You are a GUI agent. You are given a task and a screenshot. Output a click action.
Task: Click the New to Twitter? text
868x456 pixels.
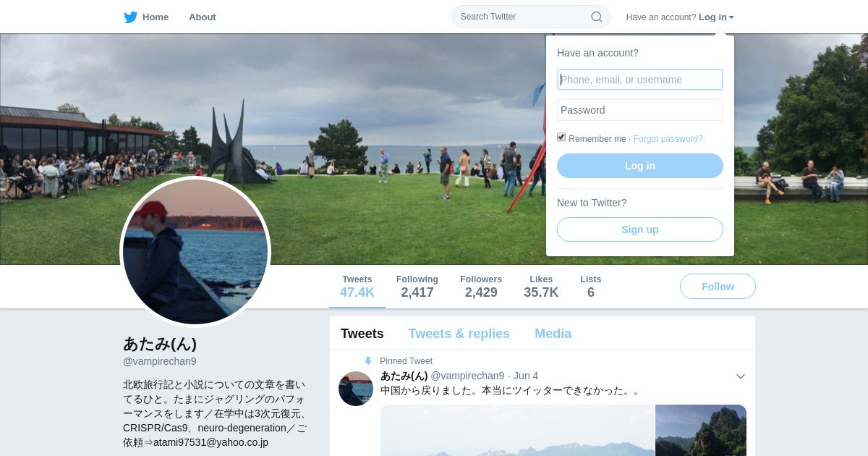(x=592, y=203)
